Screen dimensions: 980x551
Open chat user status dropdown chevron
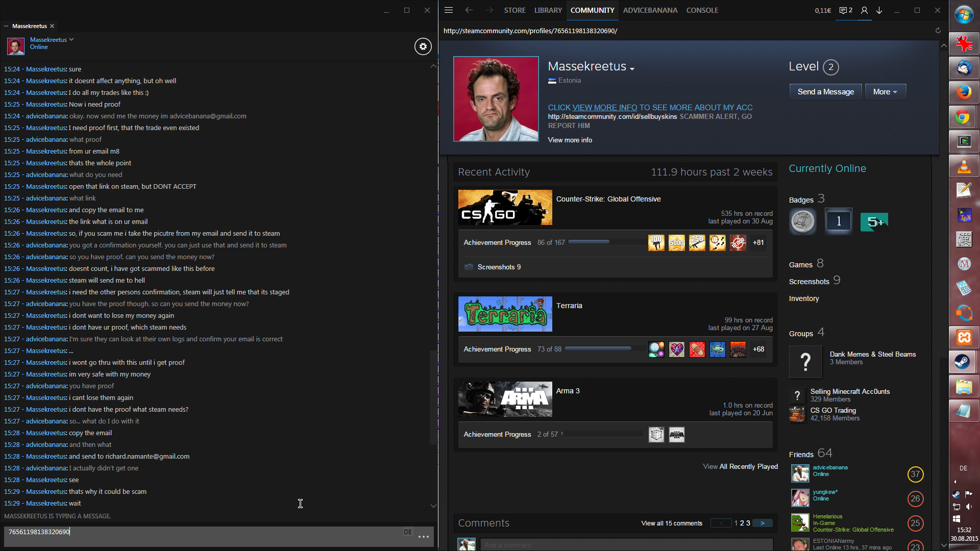tap(71, 39)
